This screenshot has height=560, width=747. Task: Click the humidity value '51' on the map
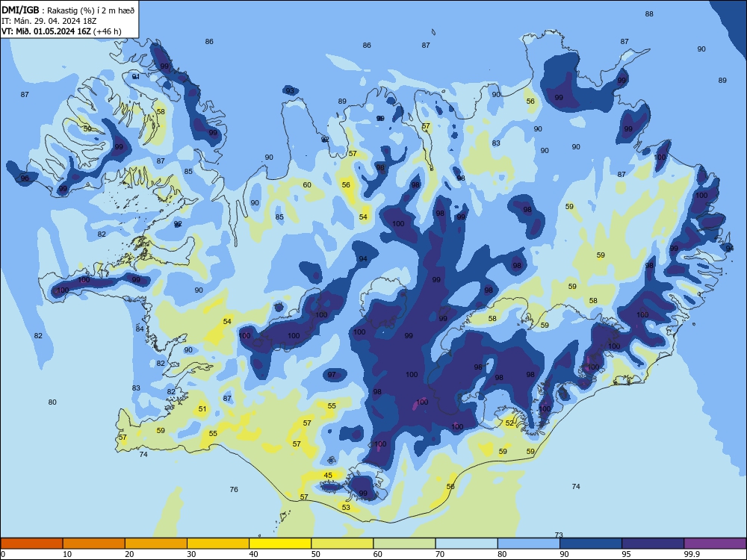click(x=202, y=408)
